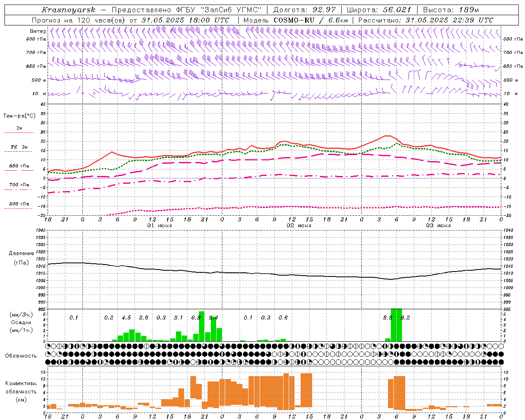The height and width of the screenshot is (420, 525).
Task: Click the 2.6 precipitation total value
Action: (144, 318)
